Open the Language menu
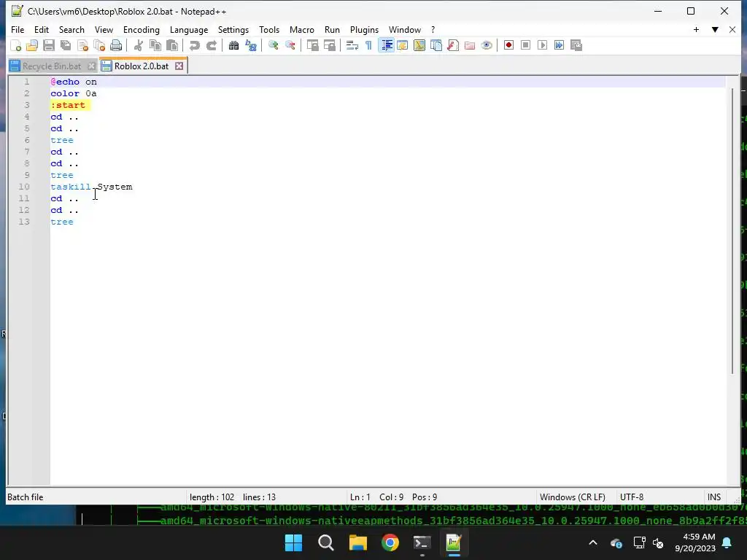 coord(189,29)
